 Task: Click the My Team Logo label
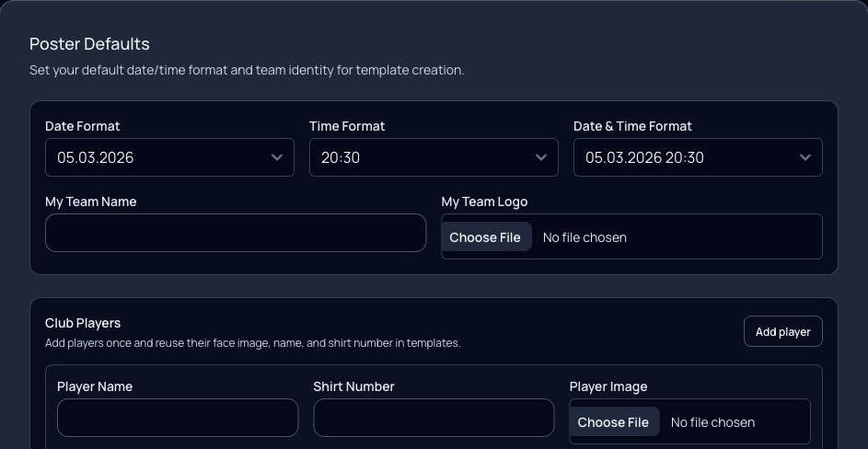484,201
